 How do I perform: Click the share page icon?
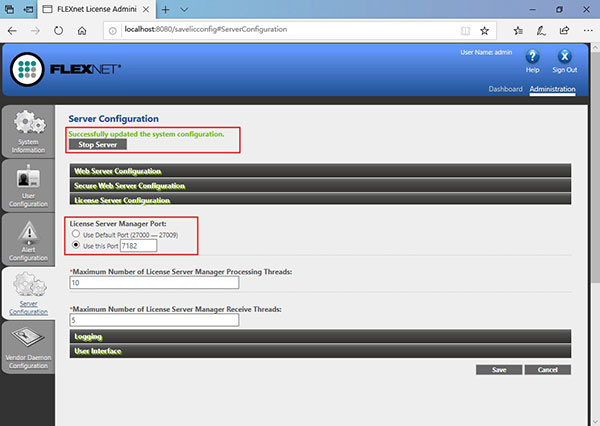point(564,31)
